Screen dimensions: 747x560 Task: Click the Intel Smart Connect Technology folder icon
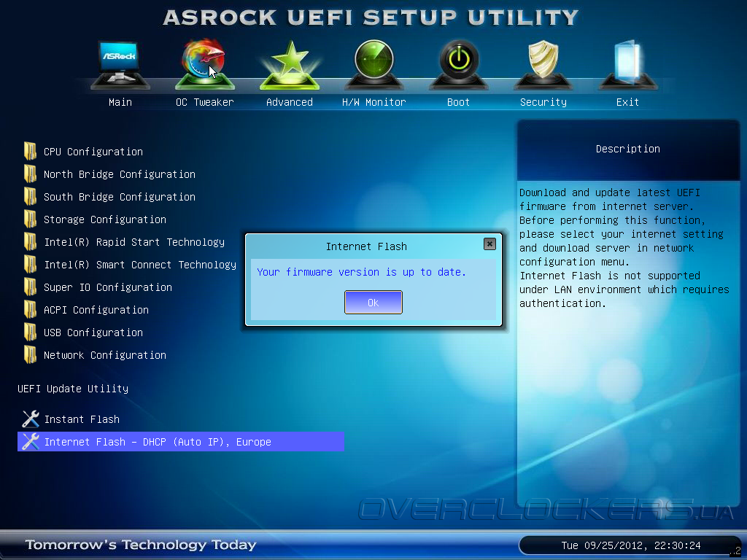[x=30, y=264]
